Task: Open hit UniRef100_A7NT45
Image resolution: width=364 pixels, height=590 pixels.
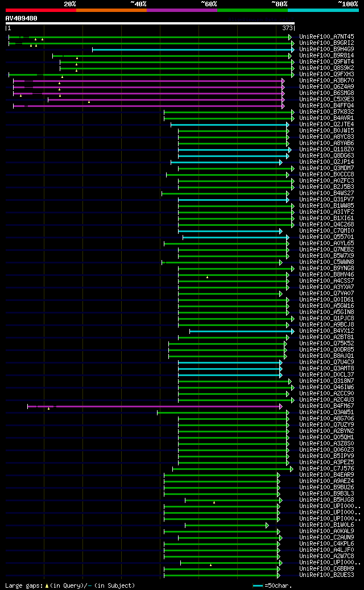Action: 326,37
